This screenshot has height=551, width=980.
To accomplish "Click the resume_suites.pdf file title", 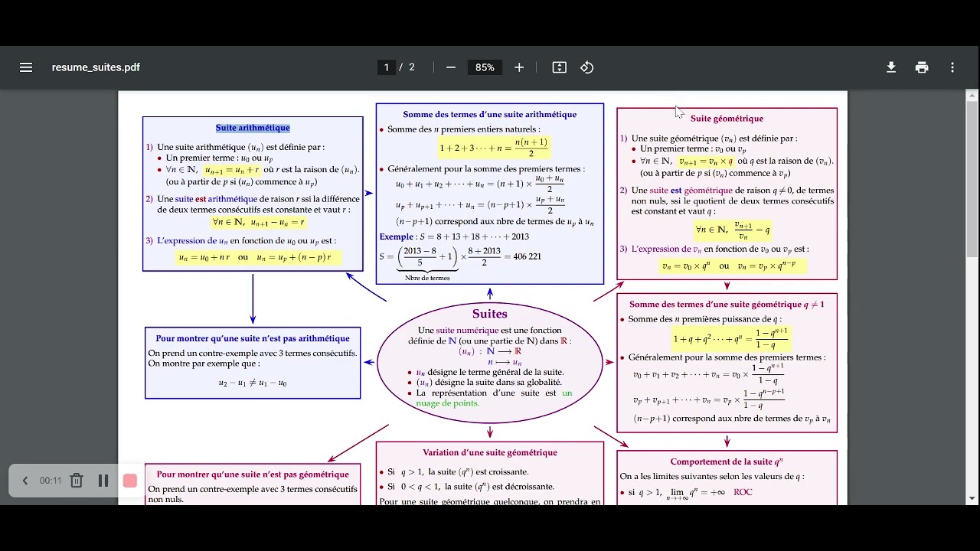I will point(96,67).
